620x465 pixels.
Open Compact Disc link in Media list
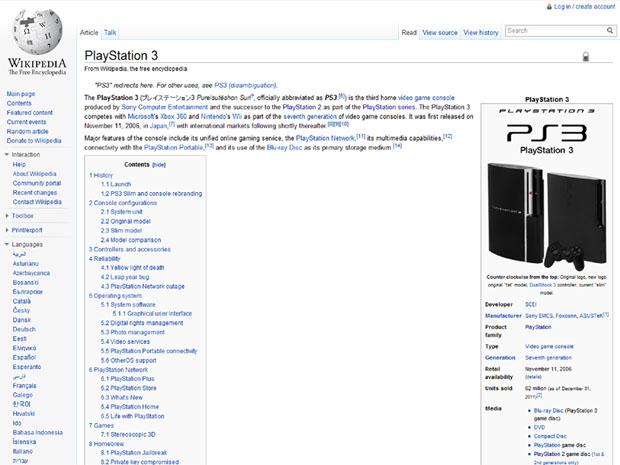(x=550, y=436)
